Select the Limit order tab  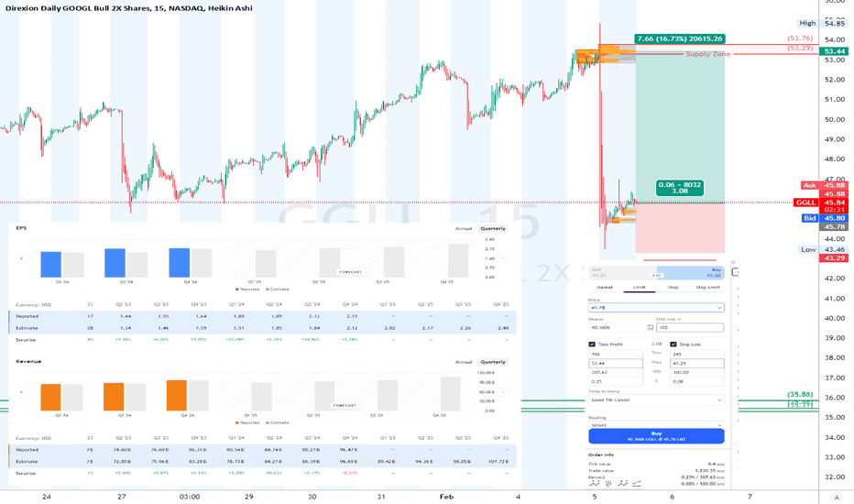coord(640,287)
